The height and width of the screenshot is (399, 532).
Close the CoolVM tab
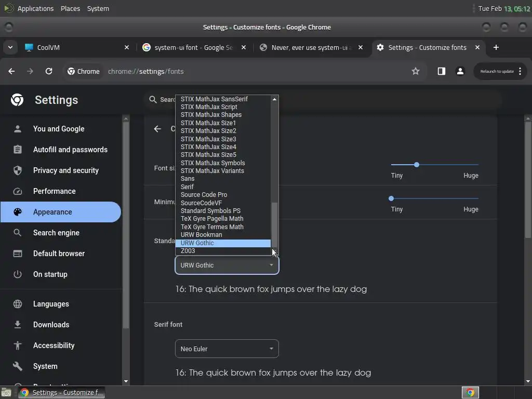127,47
